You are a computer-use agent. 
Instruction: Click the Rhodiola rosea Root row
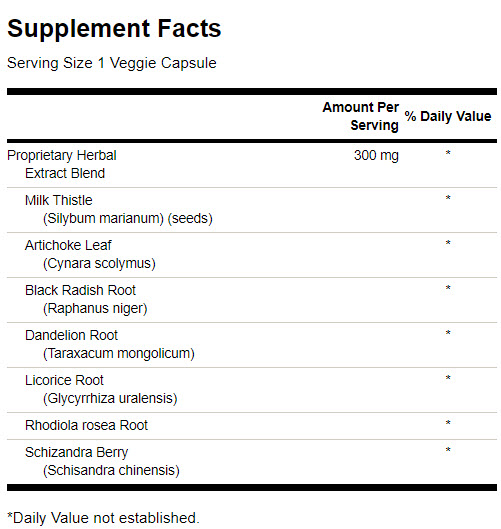252,426
